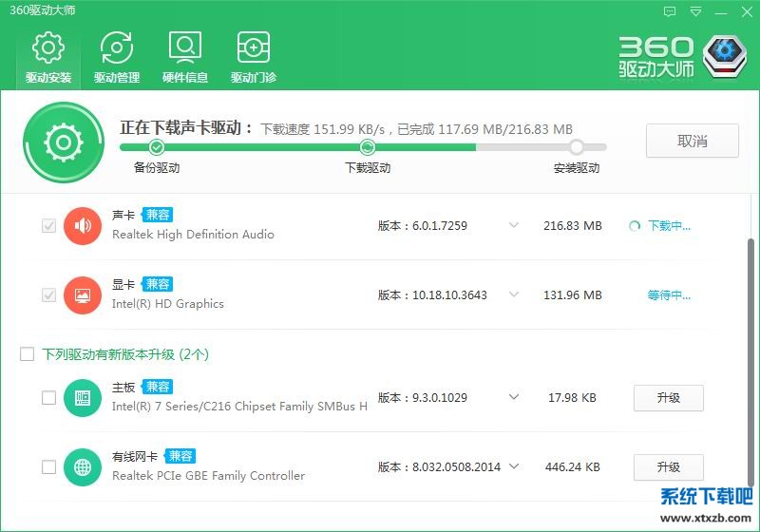Click the sound card speaker icon
The image size is (760, 532).
(83, 226)
